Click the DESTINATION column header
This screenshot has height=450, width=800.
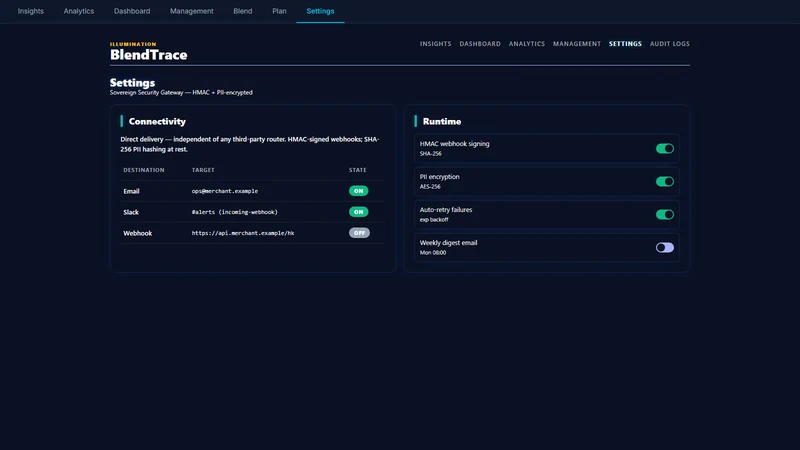(x=144, y=170)
